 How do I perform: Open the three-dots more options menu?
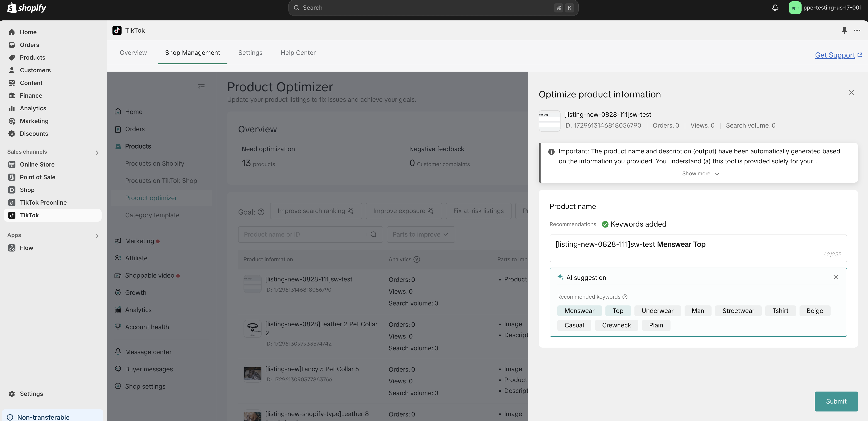[x=857, y=30]
